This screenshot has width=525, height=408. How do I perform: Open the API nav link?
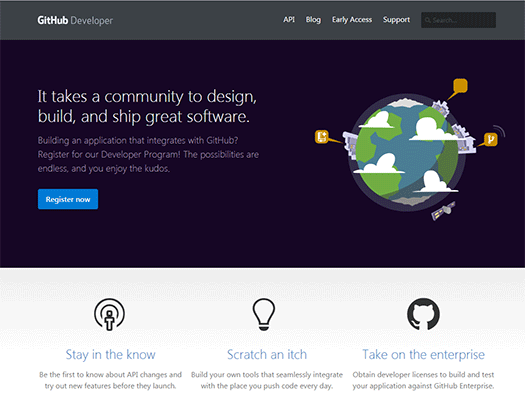(x=289, y=20)
